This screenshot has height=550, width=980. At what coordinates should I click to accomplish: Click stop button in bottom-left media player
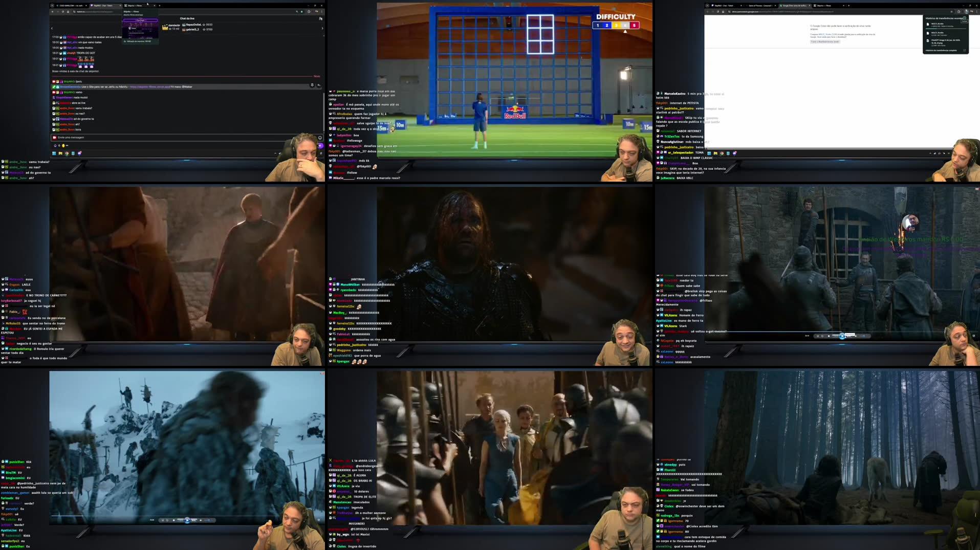(x=173, y=520)
